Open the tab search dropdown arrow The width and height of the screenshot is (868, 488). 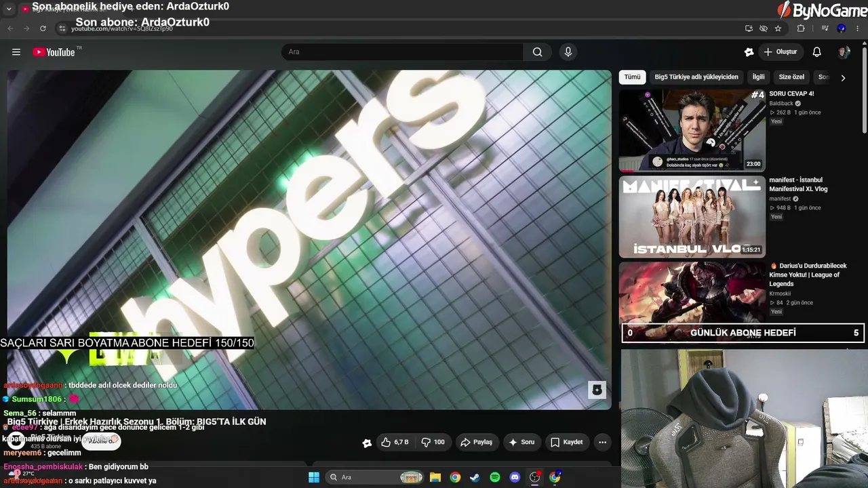click(9, 9)
